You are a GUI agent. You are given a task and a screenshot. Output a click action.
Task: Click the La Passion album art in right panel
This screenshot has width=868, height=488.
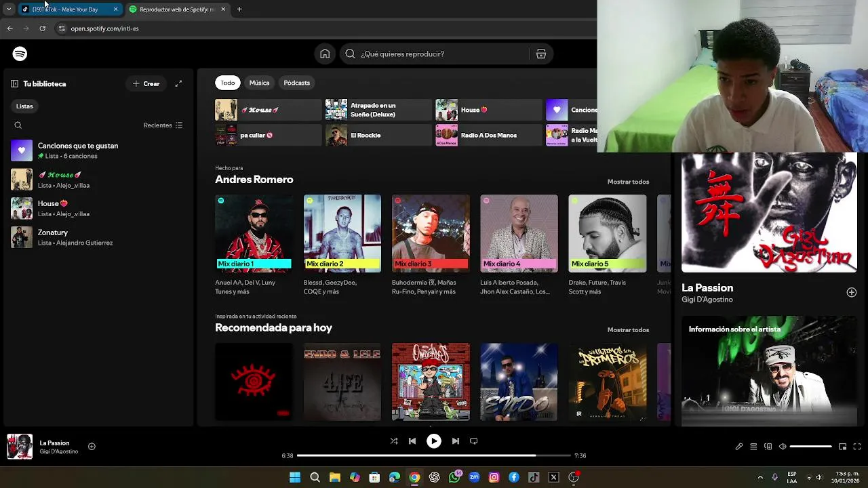(769, 213)
